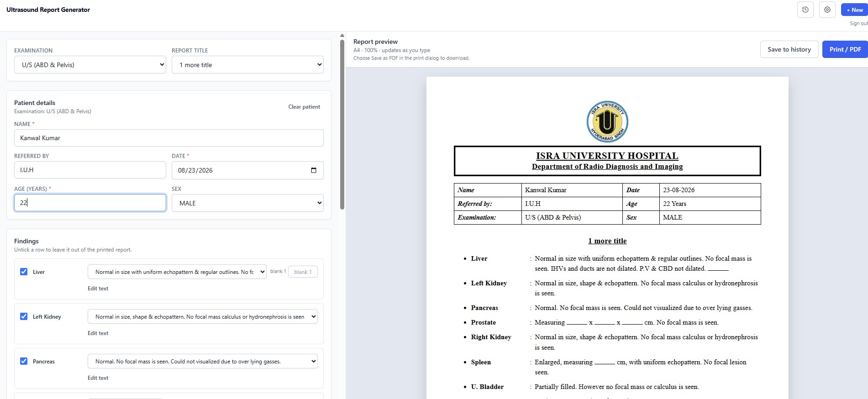Click the Report preview heading

(x=375, y=42)
